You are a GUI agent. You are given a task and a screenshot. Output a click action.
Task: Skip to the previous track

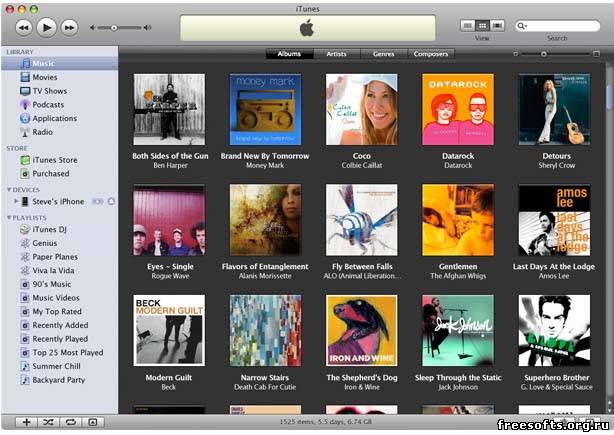(23, 28)
